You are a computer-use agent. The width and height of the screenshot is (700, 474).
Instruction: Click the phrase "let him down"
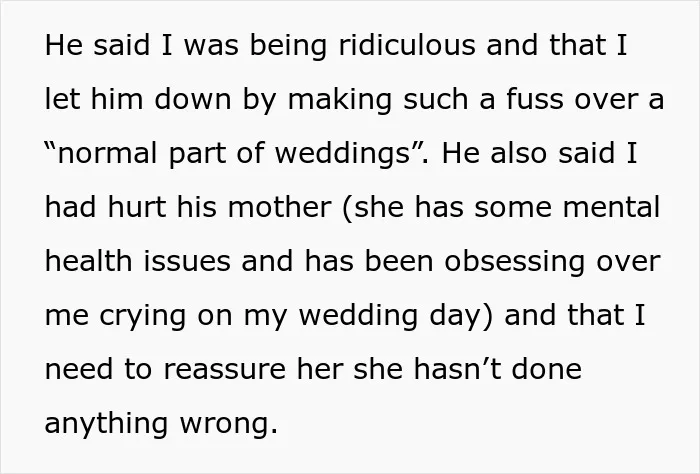click(x=138, y=99)
